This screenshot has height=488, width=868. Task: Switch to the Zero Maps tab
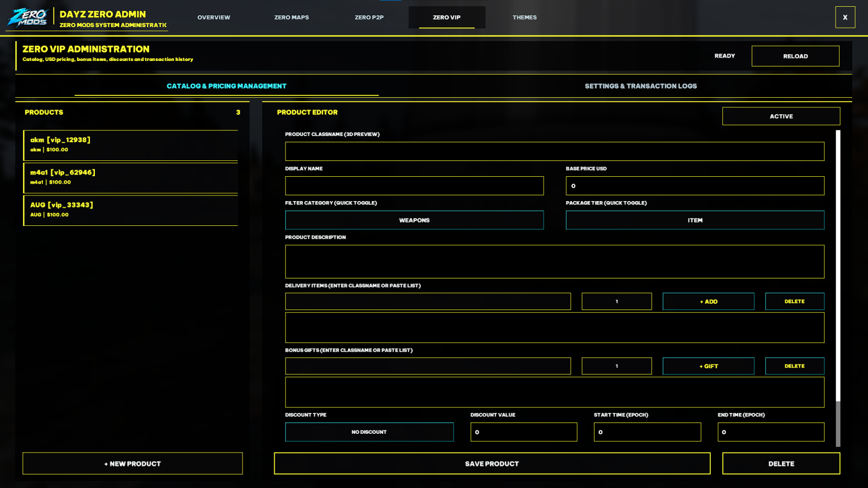coord(292,18)
